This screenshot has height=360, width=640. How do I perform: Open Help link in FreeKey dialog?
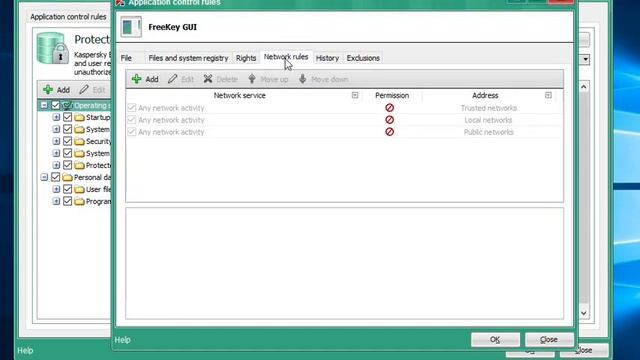(122, 340)
